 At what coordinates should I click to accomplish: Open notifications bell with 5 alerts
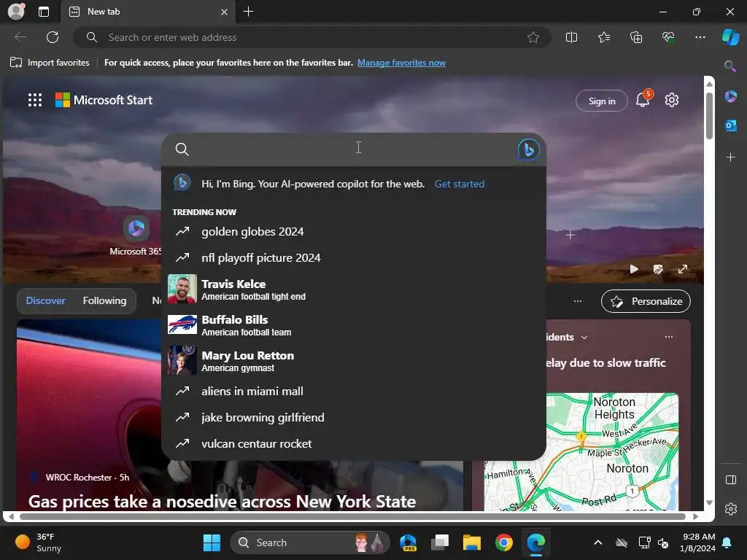643,99
